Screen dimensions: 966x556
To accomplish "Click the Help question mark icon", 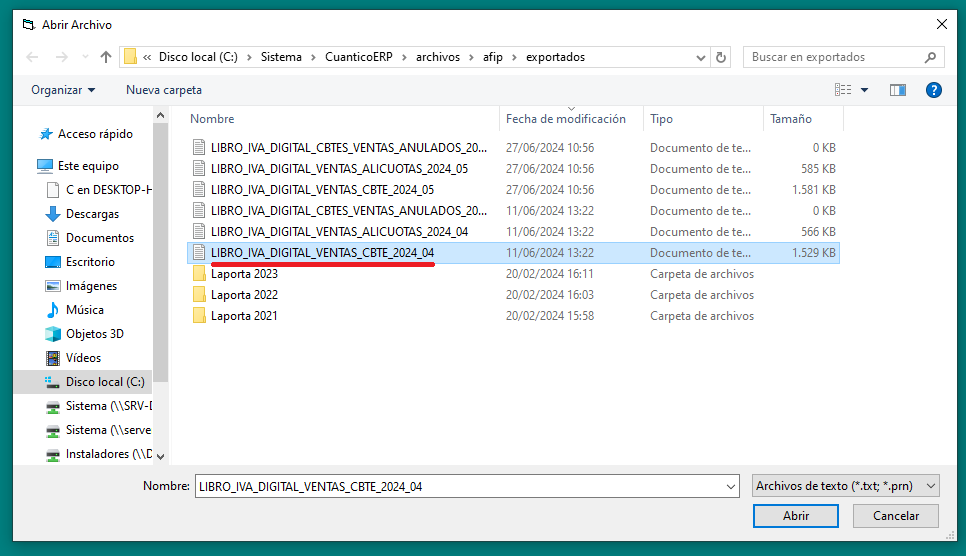I will tap(934, 90).
